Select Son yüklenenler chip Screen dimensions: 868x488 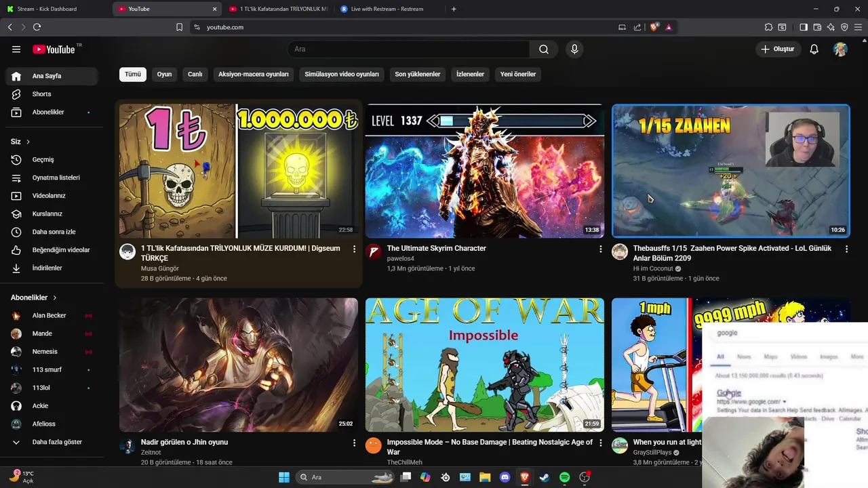(x=418, y=75)
